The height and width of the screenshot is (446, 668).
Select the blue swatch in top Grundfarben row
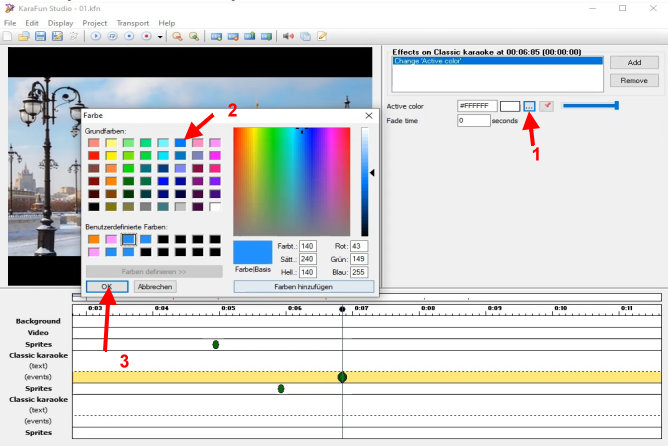coord(180,143)
